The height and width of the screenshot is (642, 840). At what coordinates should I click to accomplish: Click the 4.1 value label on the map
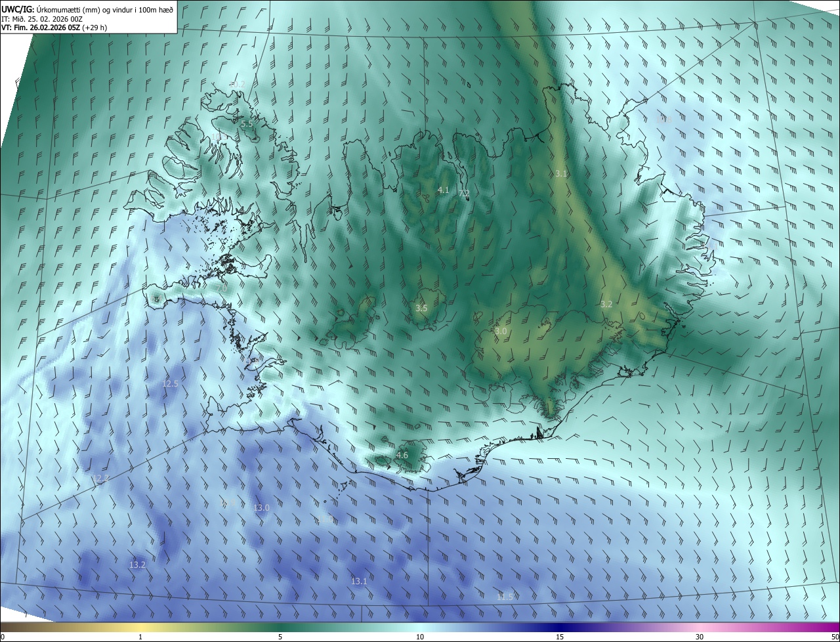click(443, 190)
